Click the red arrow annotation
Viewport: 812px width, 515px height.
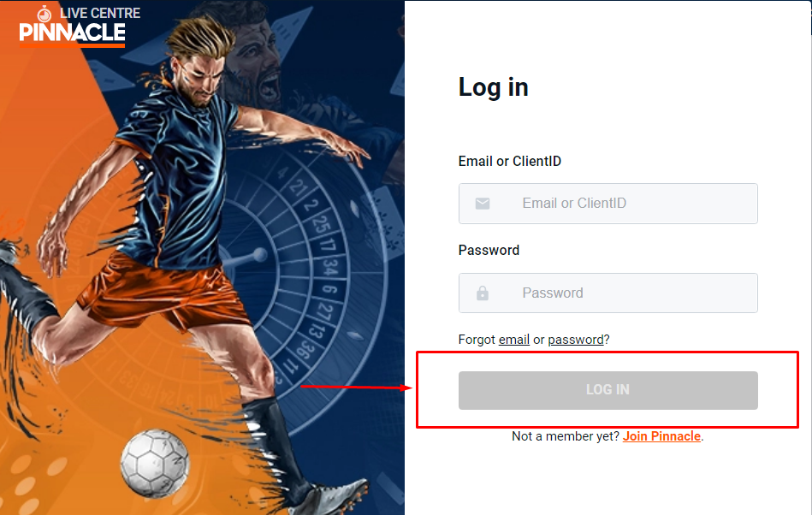point(356,387)
